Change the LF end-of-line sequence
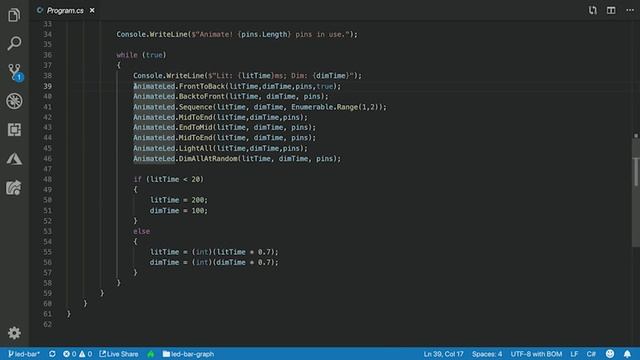 coord(574,354)
